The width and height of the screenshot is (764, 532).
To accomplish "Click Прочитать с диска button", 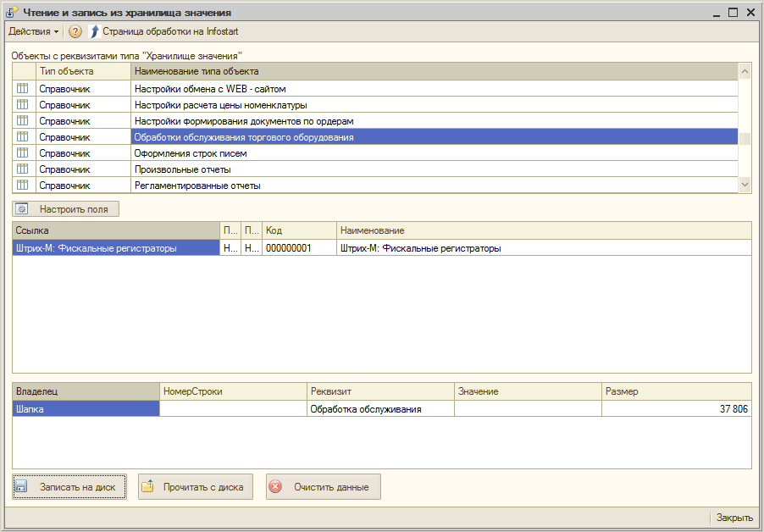I will tap(196, 487).
